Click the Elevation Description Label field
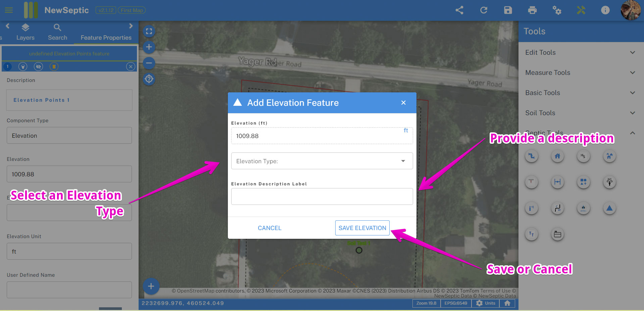 click(x=322, y=196)
